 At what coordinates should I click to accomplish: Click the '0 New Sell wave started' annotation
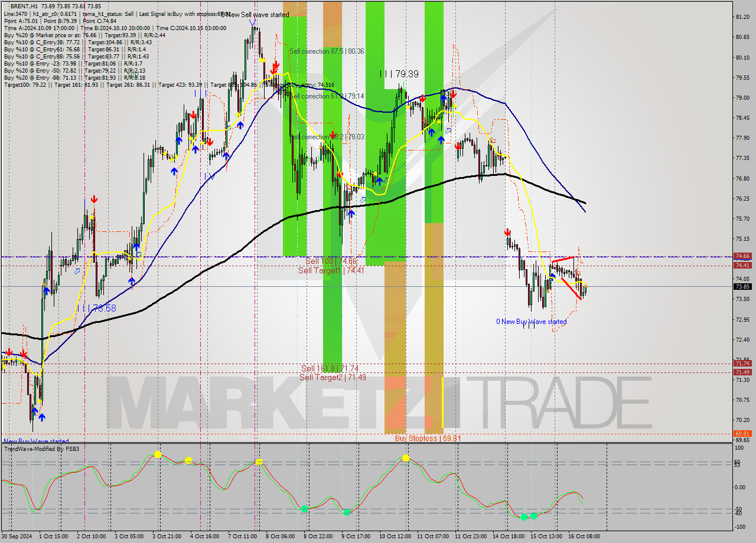(x=255, y=14)
